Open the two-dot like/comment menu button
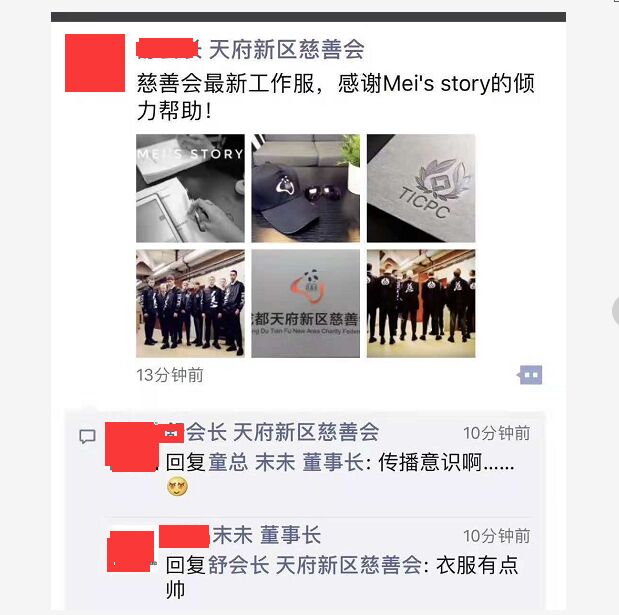Viewport: 619px width, 615px height. (530, 375)
